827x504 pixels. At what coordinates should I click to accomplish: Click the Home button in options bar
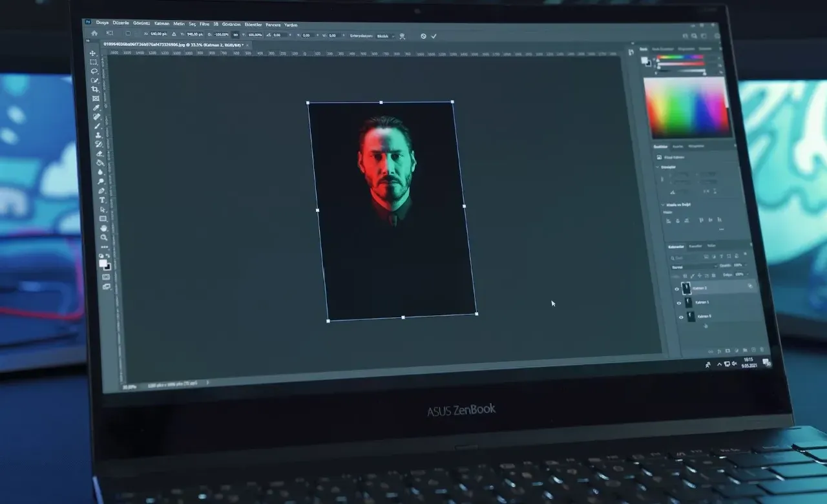point(94,32)
